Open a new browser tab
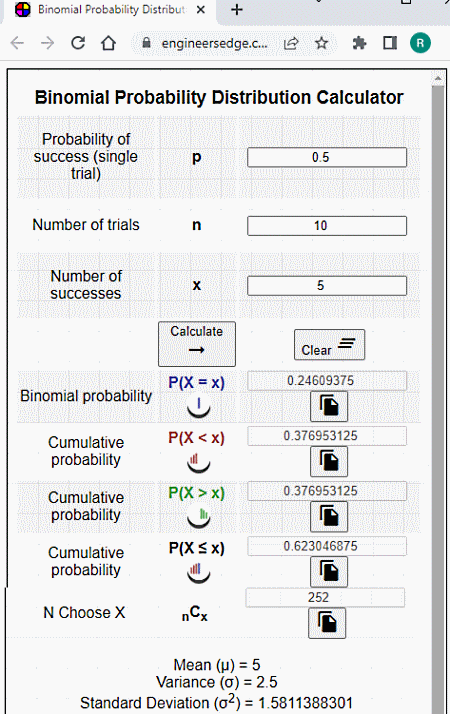Image resolution: width=450 pixels, height=714 pixels. (x=237, y=10)
